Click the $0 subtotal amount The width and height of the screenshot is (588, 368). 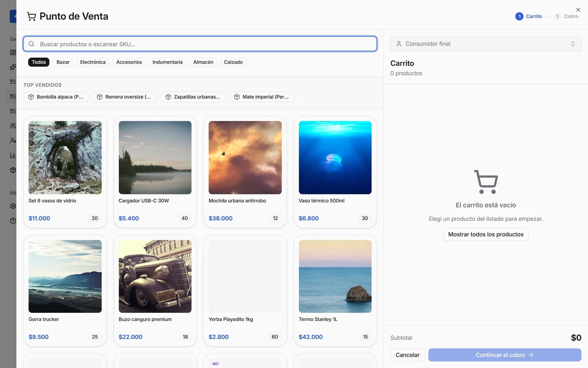pos(576,338)
